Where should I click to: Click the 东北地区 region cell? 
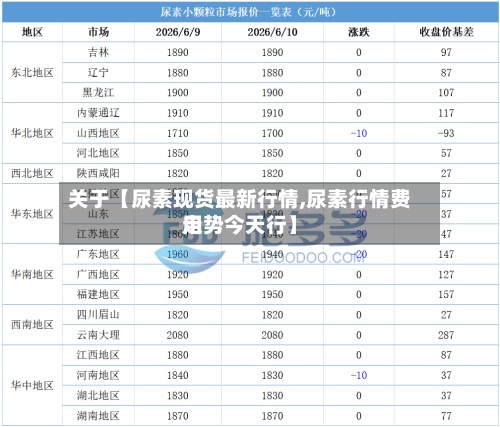pyautogui.click(x=32, y=72)
